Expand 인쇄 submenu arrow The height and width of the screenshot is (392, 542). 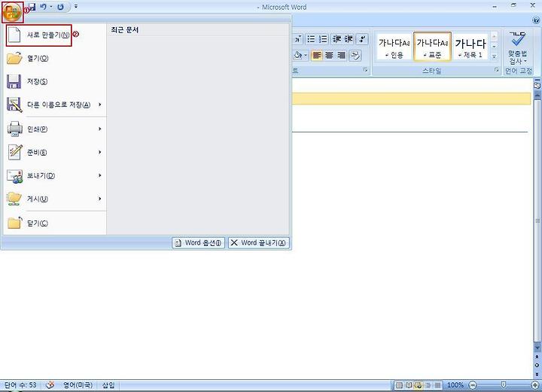(100, 129)
